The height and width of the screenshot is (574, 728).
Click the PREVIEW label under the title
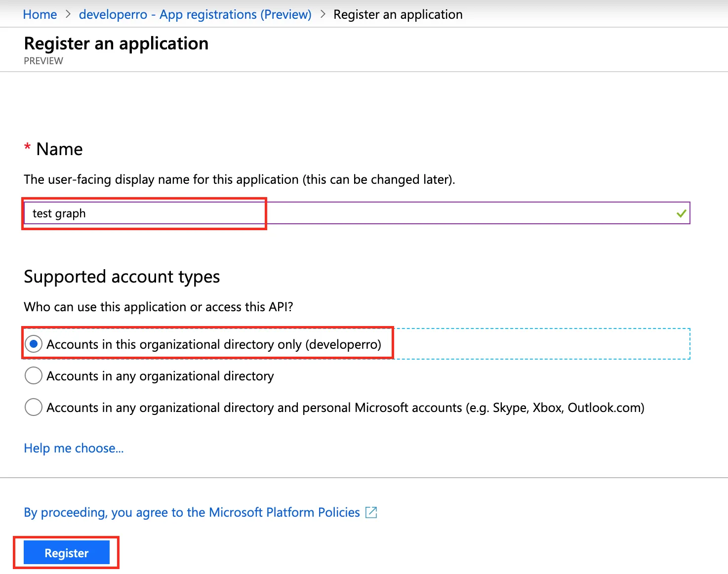[x=43, y=61]
